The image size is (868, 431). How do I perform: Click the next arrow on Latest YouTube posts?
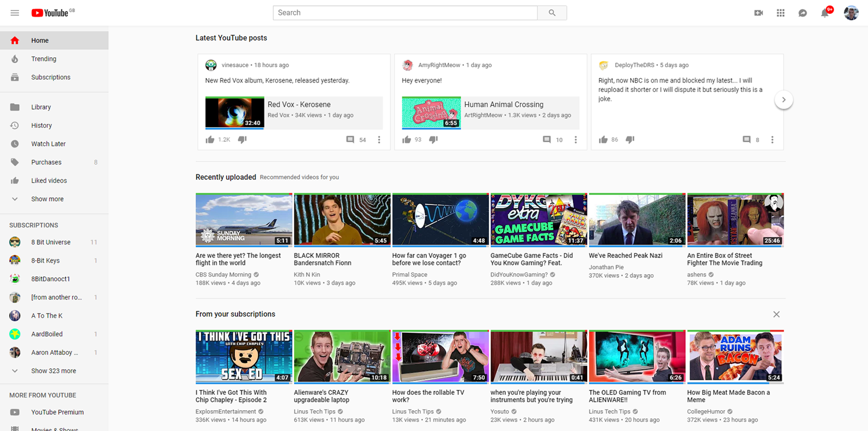click(784, 99)
